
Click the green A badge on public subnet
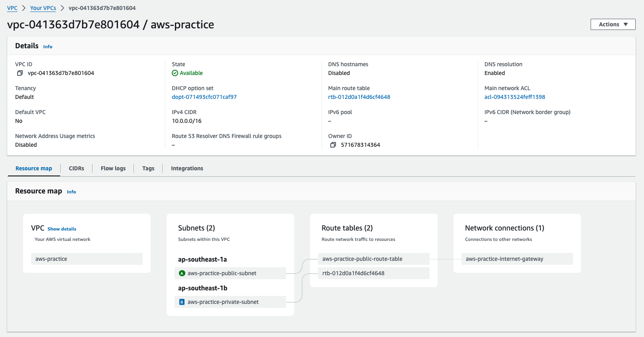point(182,273)
